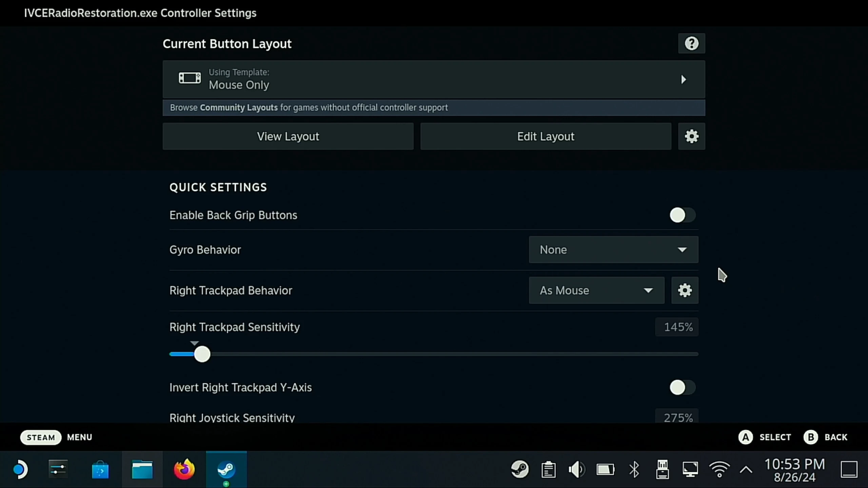Click the Steam system tray icon
This screenshot has width=868, height=488.
click(520, 470)
